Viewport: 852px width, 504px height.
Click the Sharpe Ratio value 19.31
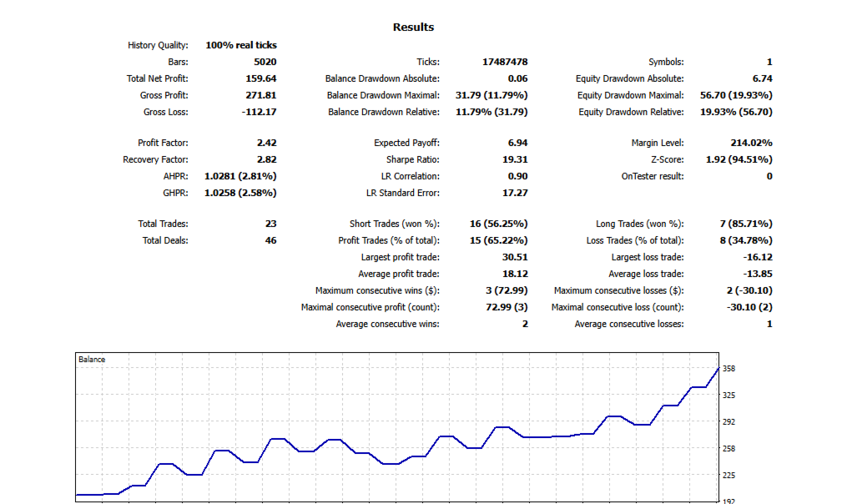click(x=515, y=159)
